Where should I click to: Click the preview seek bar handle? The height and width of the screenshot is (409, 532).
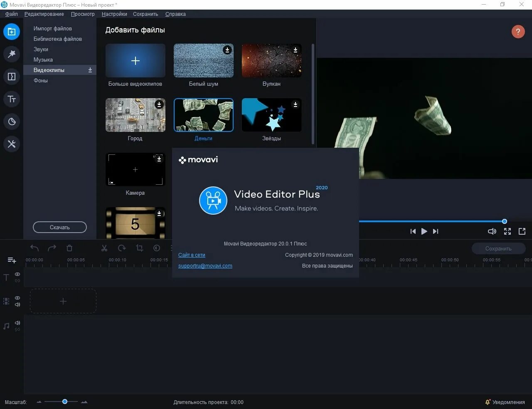(x=505, y=221)
